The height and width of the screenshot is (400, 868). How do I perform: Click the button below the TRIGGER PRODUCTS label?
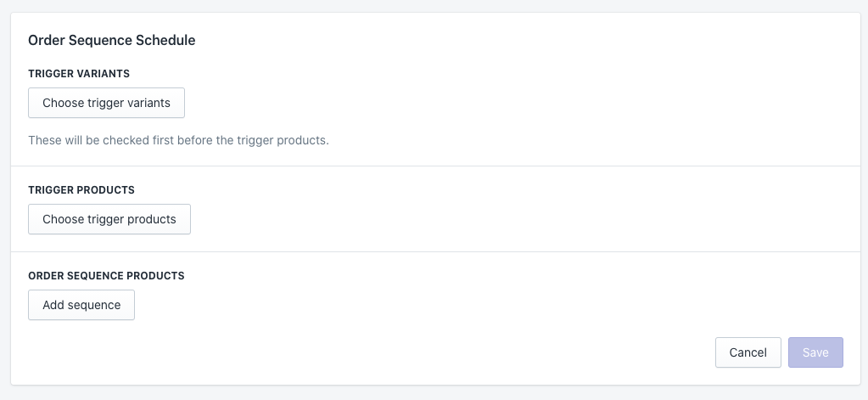pos(109,219)
